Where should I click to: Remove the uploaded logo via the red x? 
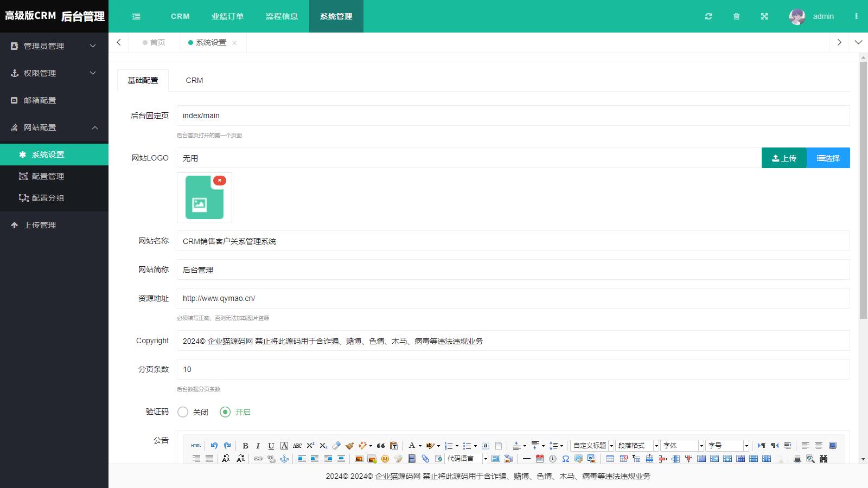click(219, 181)
